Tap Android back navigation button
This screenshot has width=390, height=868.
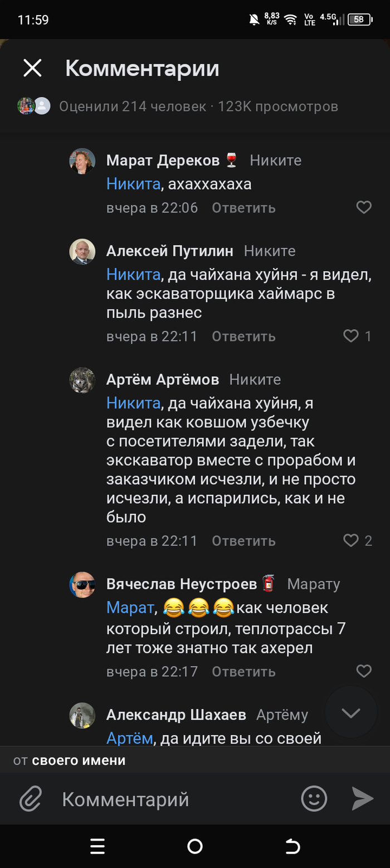coord(292,846)
